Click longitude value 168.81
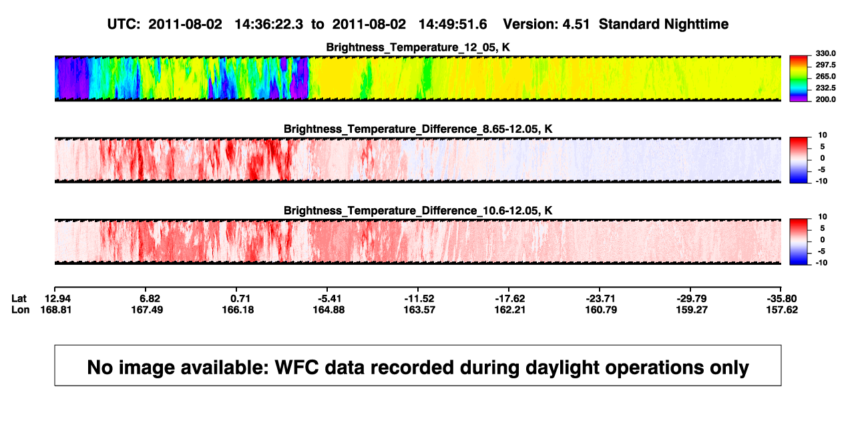This screenshot has width=868, height=445. (58, 310)
